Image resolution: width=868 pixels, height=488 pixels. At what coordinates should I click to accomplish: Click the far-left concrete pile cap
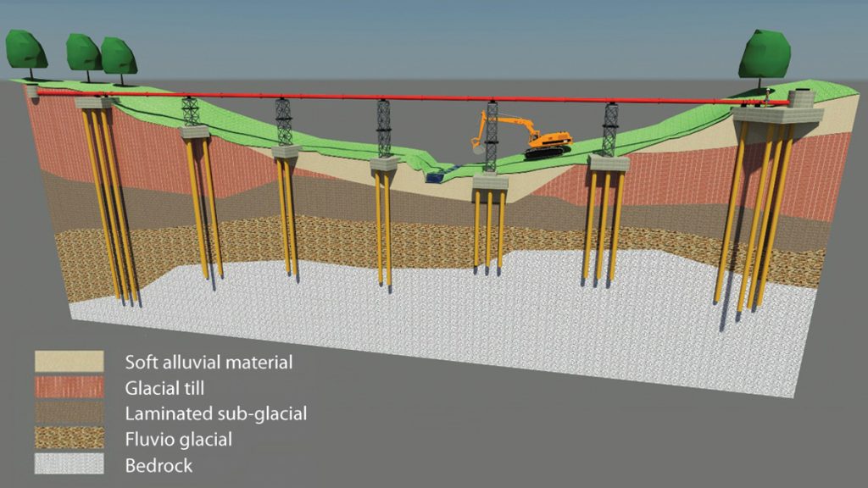[x=95, y=103]
